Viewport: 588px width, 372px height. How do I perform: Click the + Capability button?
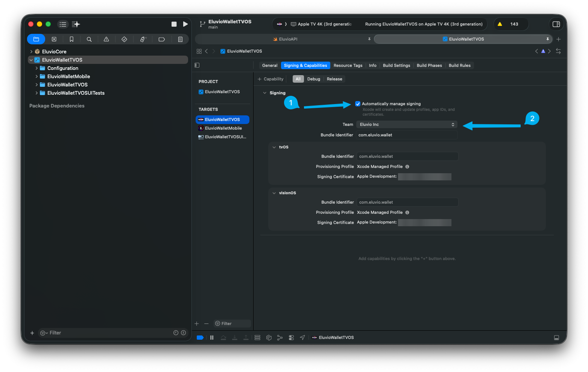point(270,79)
